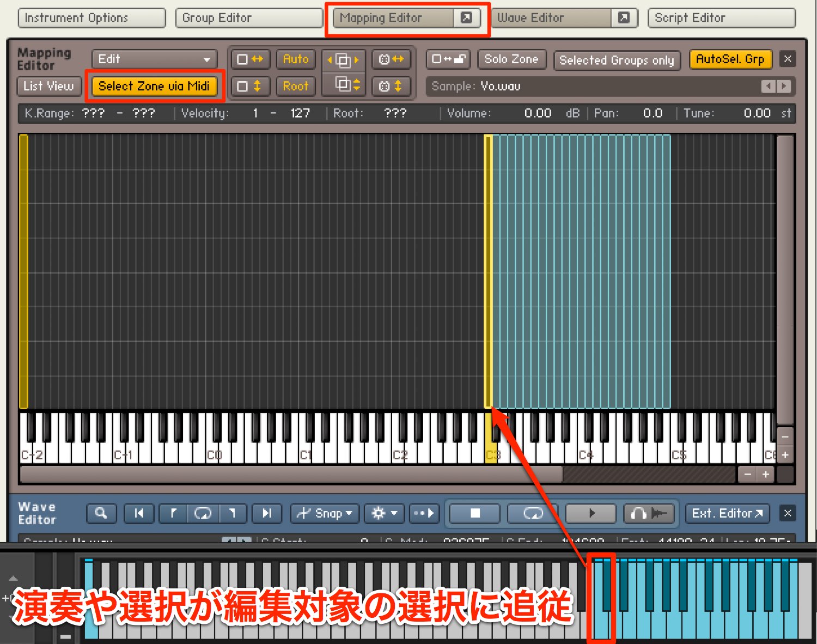Click the loop icon in Wave Editor navigation
Viewport: 817px width, 644px height.
(203, 513)
